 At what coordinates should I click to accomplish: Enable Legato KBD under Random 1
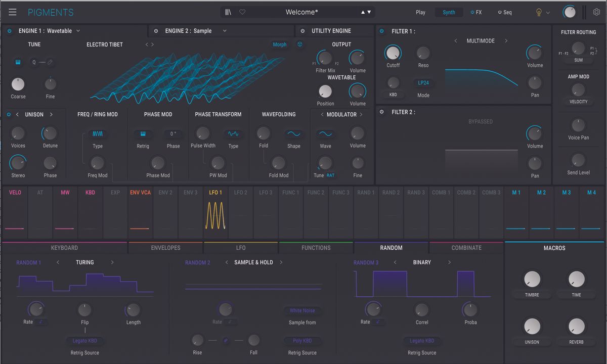(84, 340)
